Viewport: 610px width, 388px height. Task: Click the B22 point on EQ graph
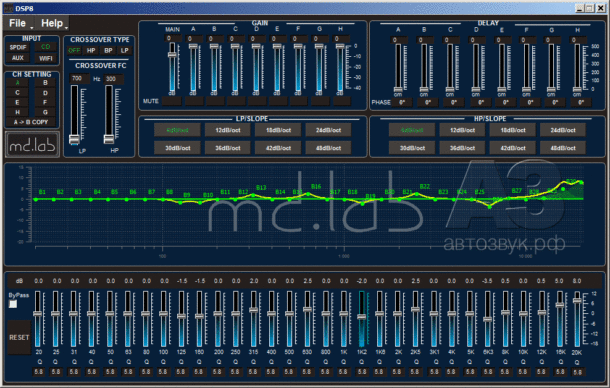[417, 194]
